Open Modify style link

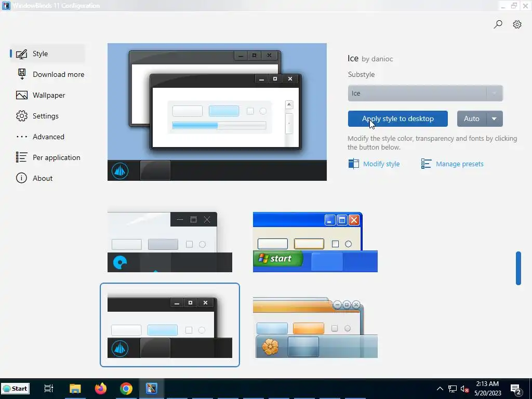coord(381,164)
